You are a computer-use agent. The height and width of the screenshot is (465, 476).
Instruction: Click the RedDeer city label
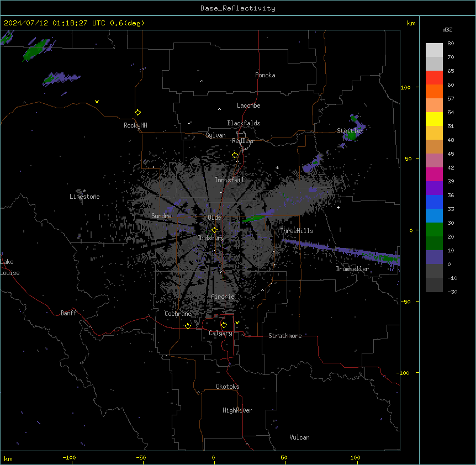[243, 141]
